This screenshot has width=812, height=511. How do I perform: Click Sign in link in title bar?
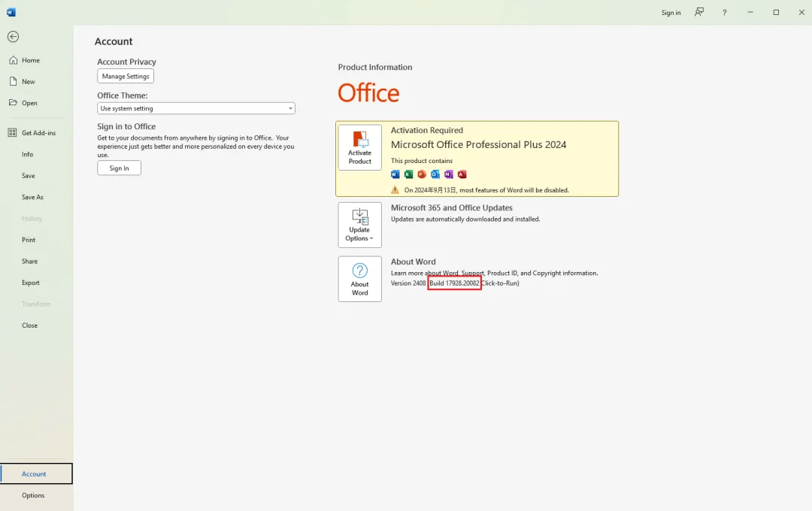pos(671,13)
